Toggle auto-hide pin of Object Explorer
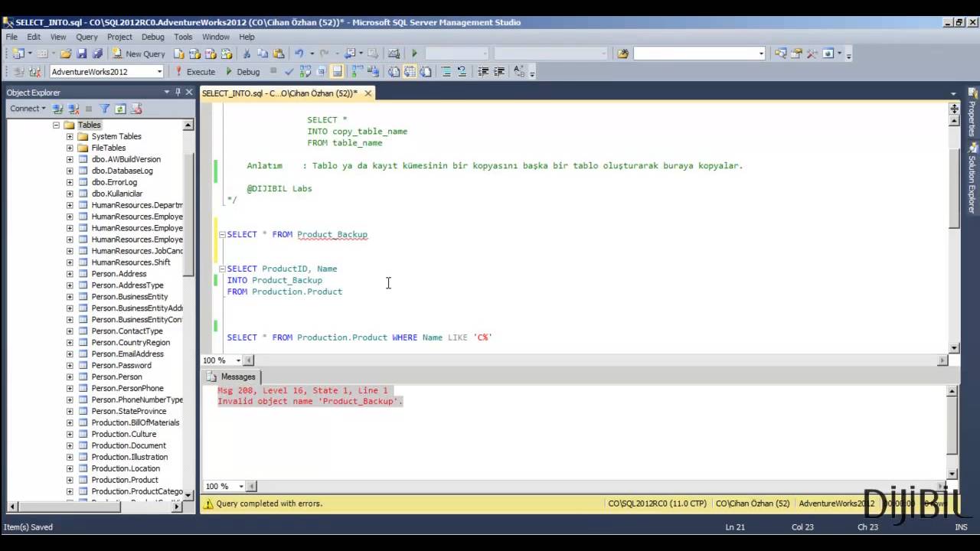The image size is (980, 551). (x=178, y=92)
